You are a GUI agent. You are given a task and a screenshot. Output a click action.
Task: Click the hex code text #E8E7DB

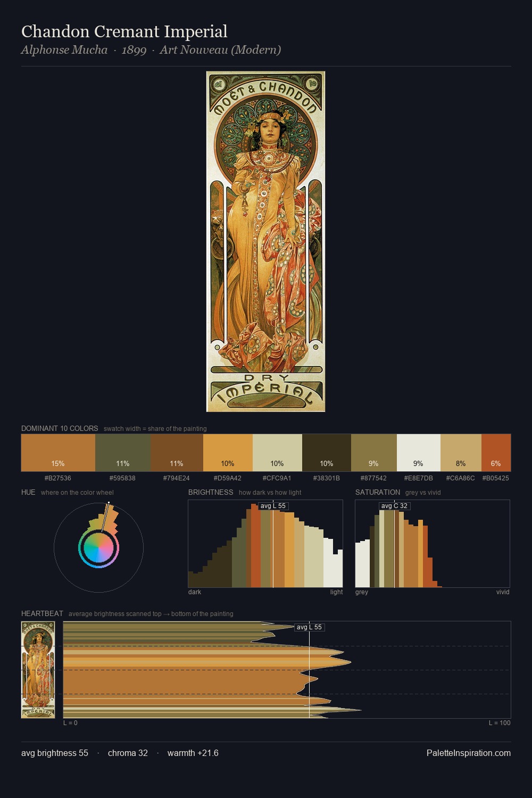[x=419, y=478]
